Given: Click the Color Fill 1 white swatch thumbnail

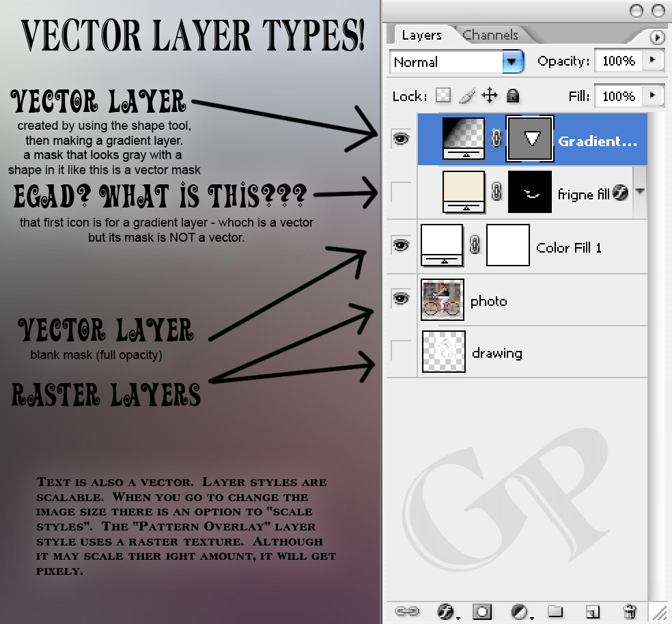Looking at the screenshot, I should pos(507,246).
